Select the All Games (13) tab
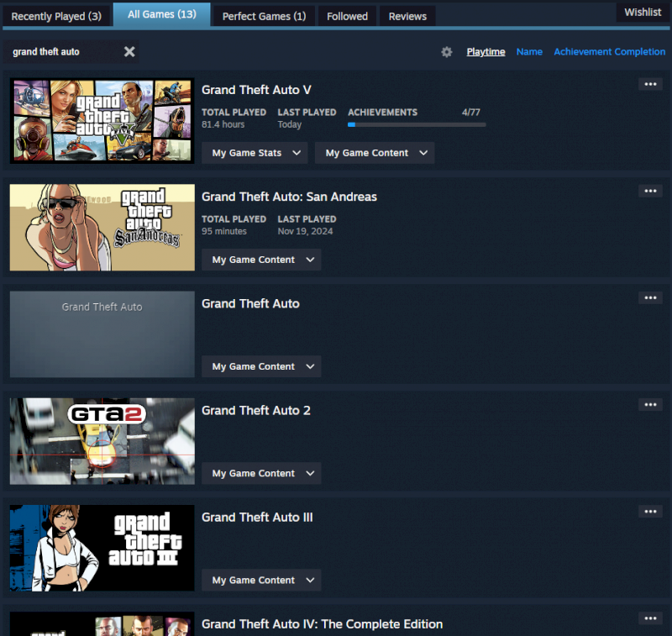This screenshot has height=636, width=672. pos(162,14)
